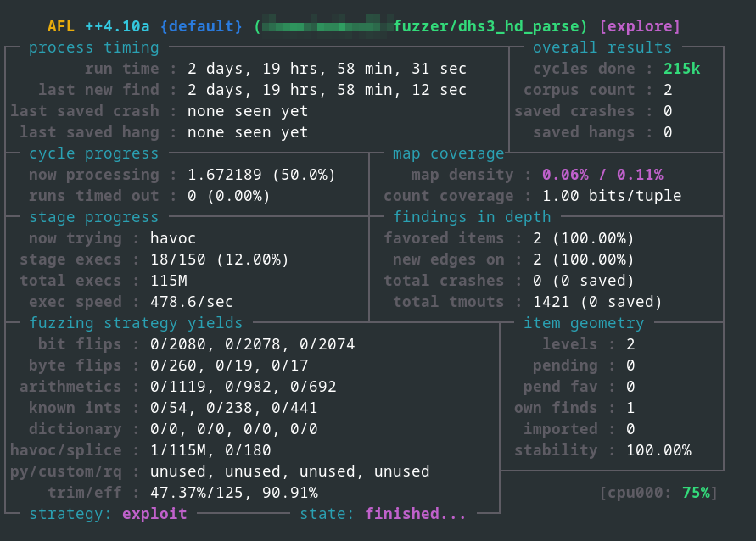Click last saved hang value 'none seen yet'
This screenshot has width=756, height=541.
248,132
